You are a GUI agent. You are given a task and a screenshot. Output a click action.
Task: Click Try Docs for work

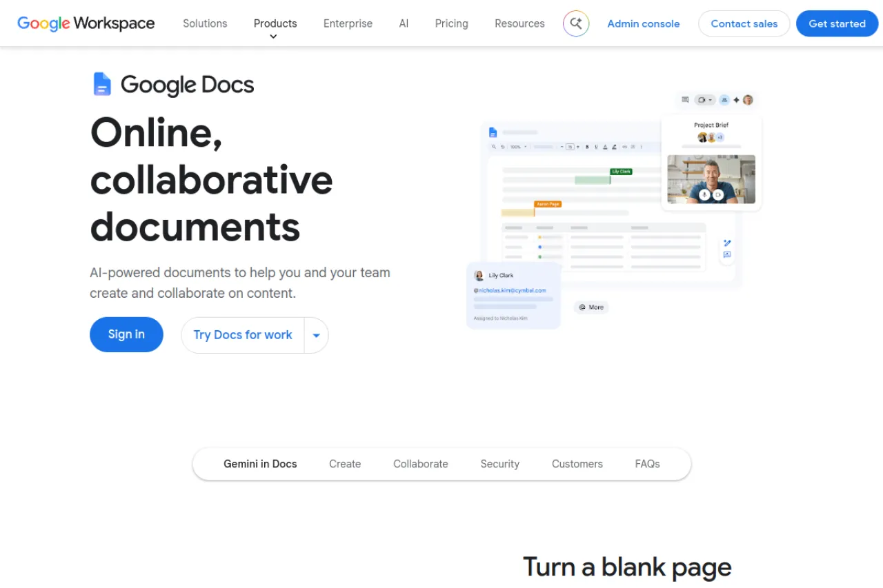coord(243,335)
